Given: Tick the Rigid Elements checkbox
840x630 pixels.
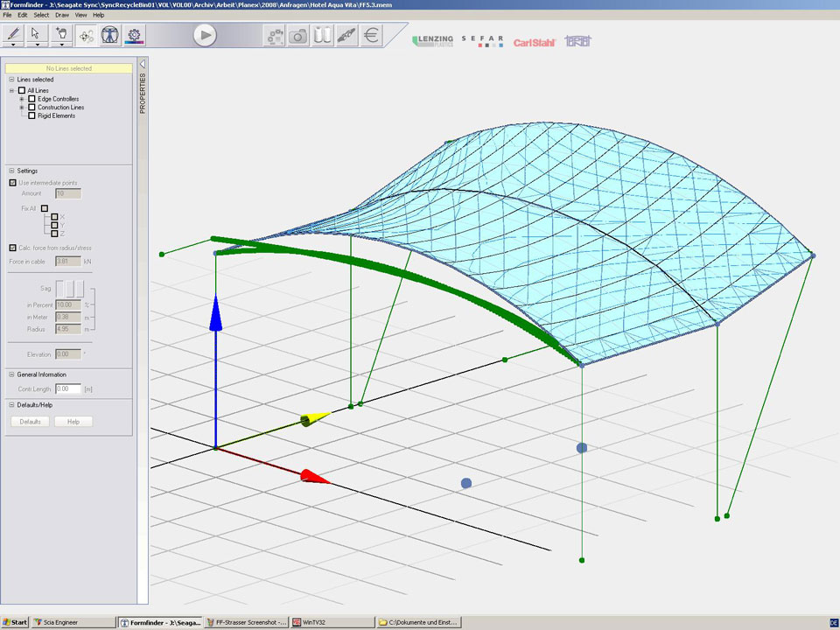Looking at the screenshot, I should (32, 115).
